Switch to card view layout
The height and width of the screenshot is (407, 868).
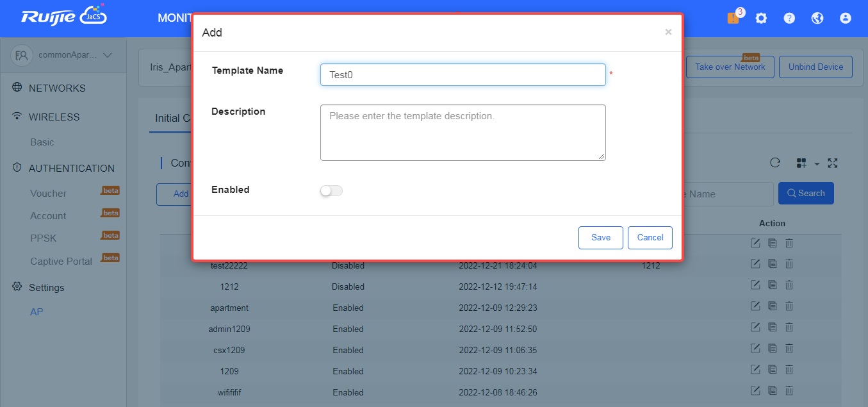pos(801,163)
